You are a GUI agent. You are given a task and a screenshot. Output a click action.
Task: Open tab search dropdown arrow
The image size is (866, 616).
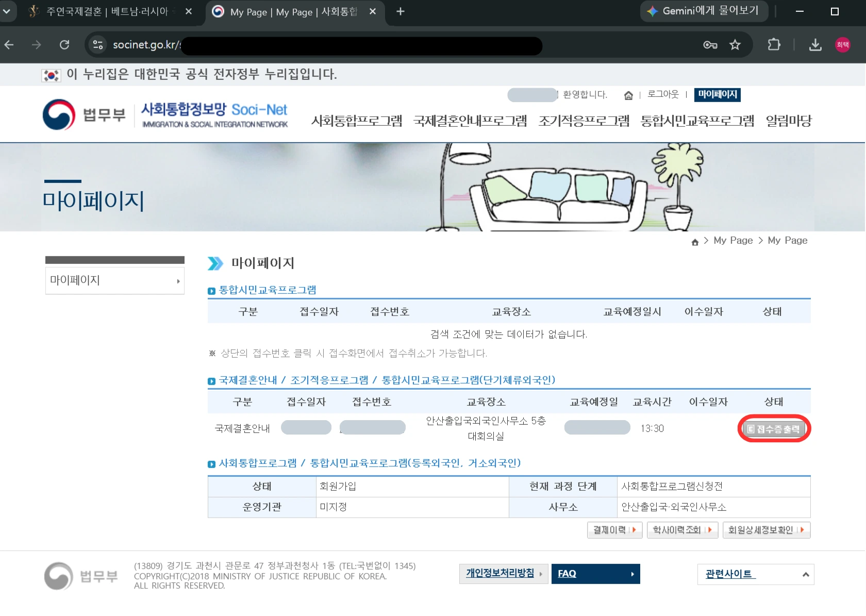(x=7, y=11)
